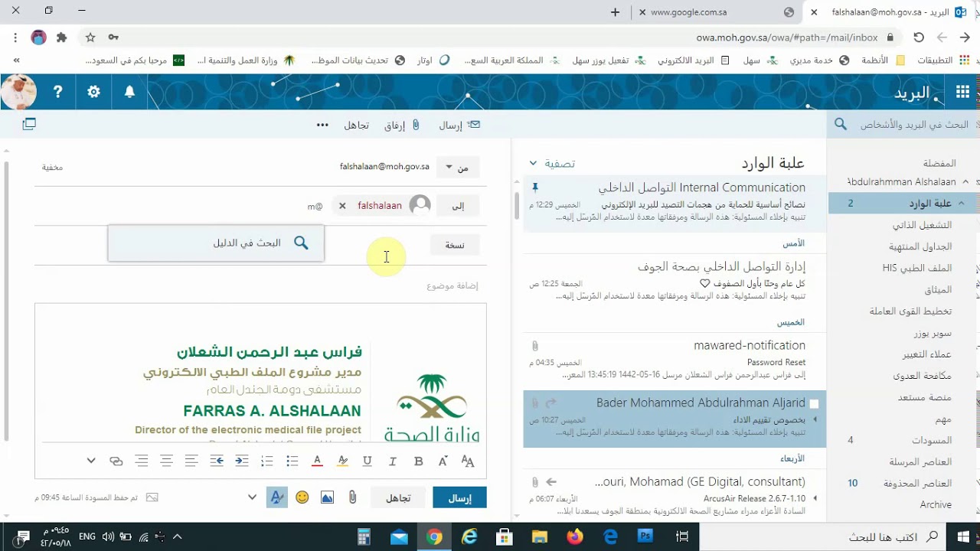Open mawared-notification Password Reset email
The image size is (980, 551).
click(674, 360)
